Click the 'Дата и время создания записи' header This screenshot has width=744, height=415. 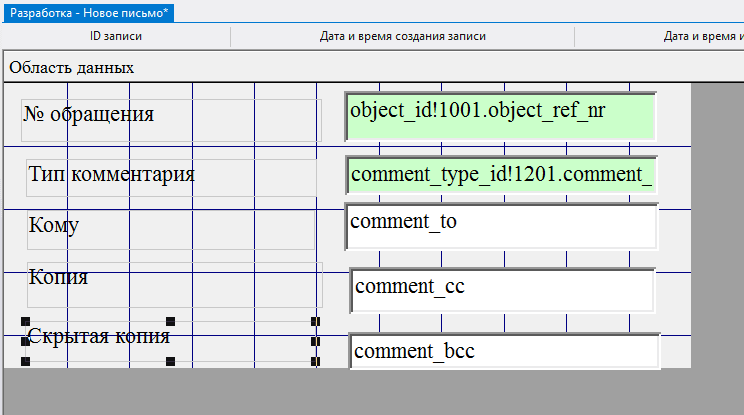(402, 37)
